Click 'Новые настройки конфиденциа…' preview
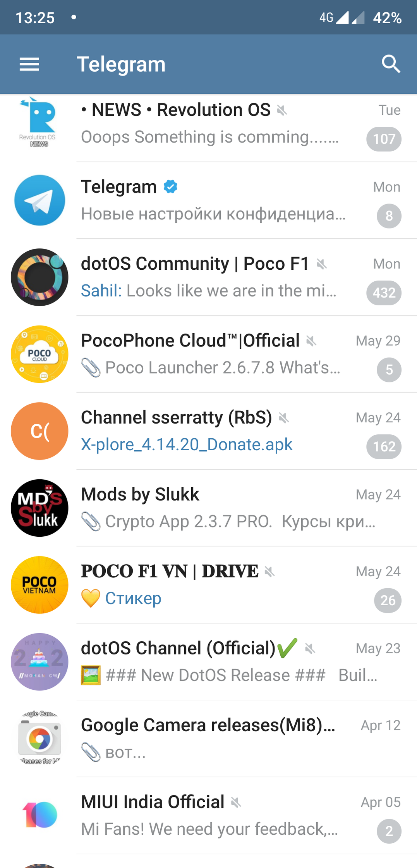This screenshot has height=868, width=417. tap(213, 214)
